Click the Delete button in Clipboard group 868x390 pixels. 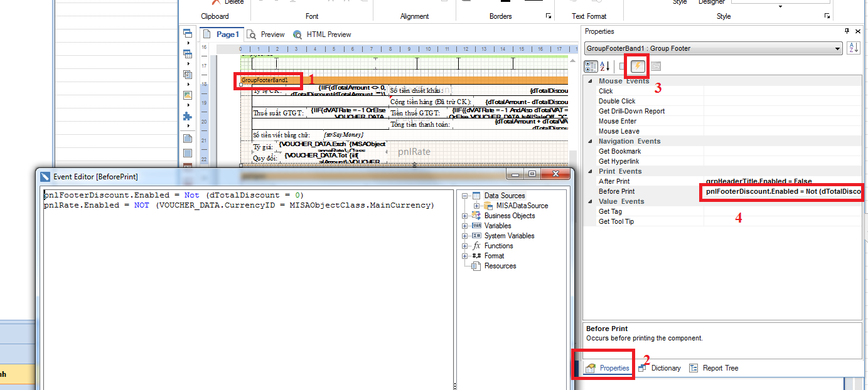[228, 3]
